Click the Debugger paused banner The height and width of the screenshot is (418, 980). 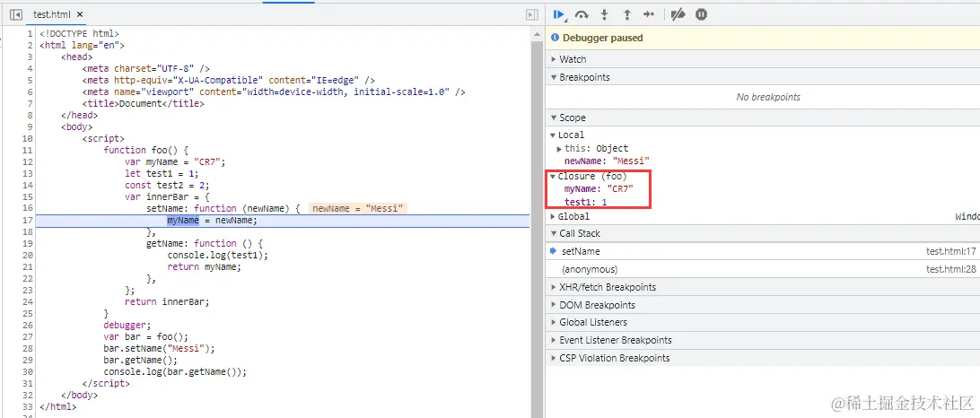click(x=763, y=38)
